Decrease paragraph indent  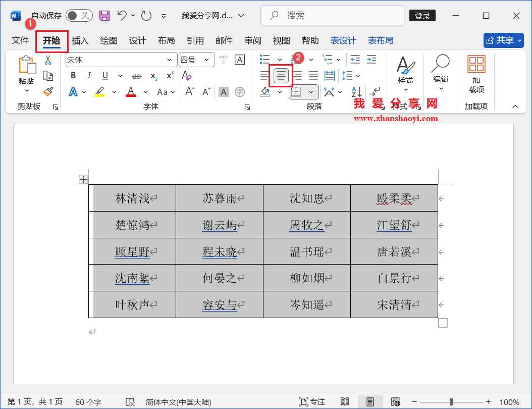pyautogui.click(x=355, y=60)
